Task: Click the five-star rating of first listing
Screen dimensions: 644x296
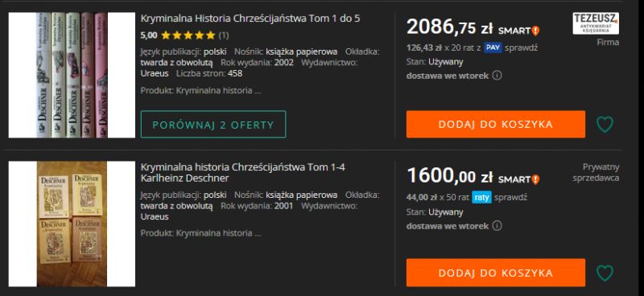Action: click(188, 35)
